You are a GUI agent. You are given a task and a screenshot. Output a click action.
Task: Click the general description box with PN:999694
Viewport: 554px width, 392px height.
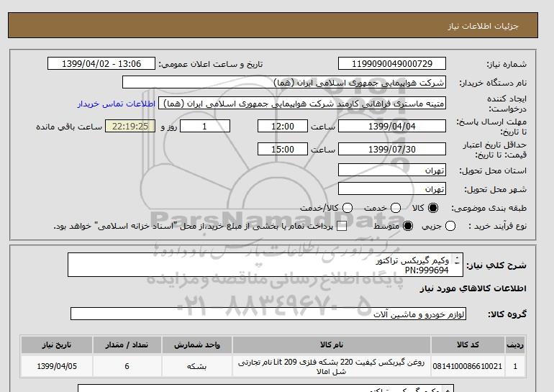[265, 265]
